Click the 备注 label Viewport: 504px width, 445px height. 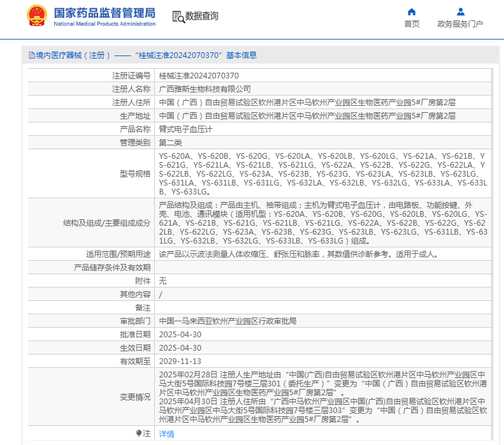coord(143,308)
